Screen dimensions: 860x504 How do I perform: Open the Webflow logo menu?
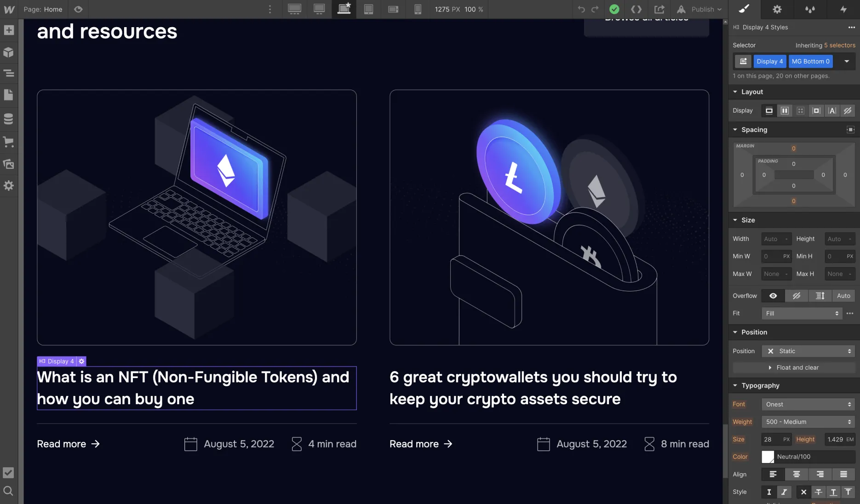pos(9,9)
